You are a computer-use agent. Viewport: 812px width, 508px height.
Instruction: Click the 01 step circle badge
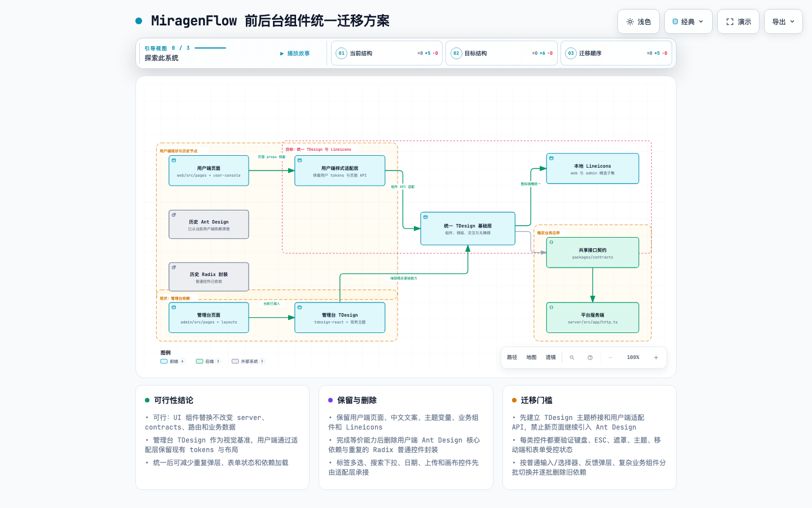click(x=341, y=53)
